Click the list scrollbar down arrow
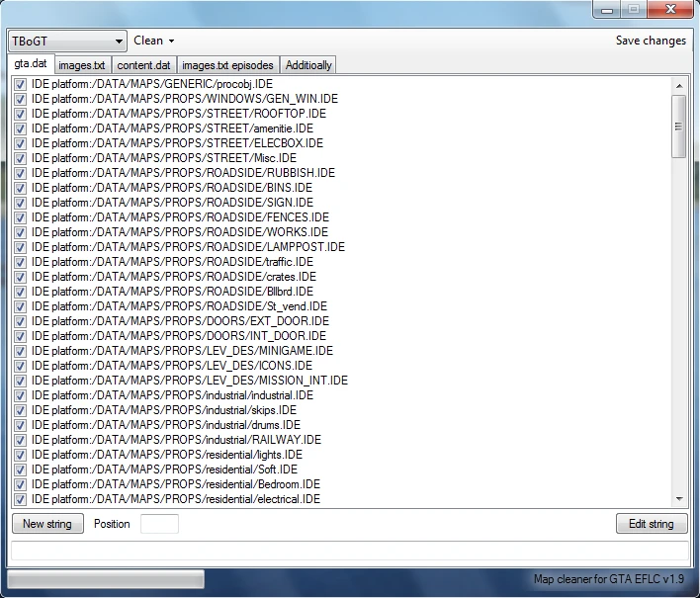This screenshot has height=598, width=700. pos(679,499)
